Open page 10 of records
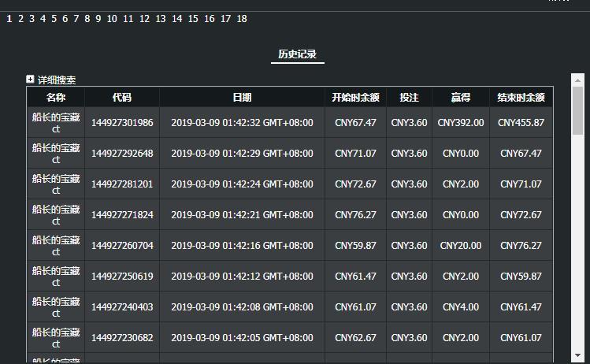Image resolution: width=590 pixels, height=364 pixels. click(112, 19)
